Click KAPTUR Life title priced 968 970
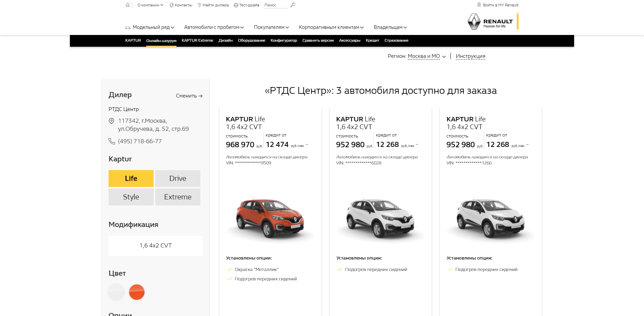The width and height of the screenshot is (644, 316). 245,119
